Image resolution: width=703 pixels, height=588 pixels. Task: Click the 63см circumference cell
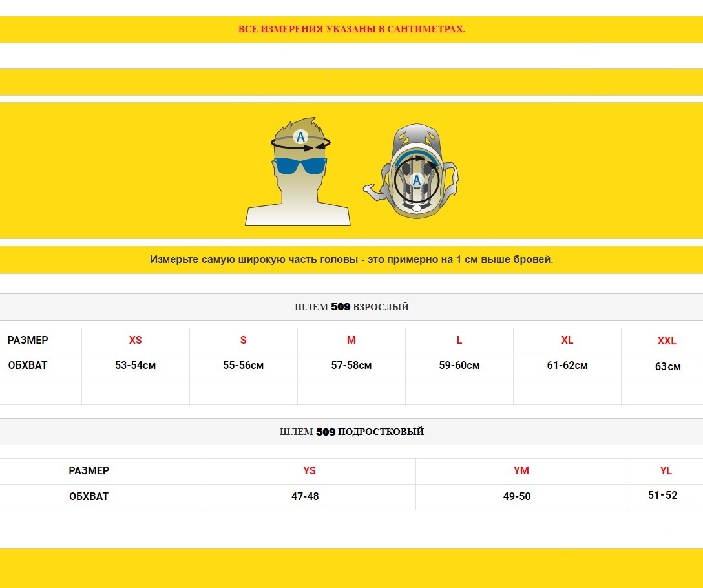tap(667, 367)
